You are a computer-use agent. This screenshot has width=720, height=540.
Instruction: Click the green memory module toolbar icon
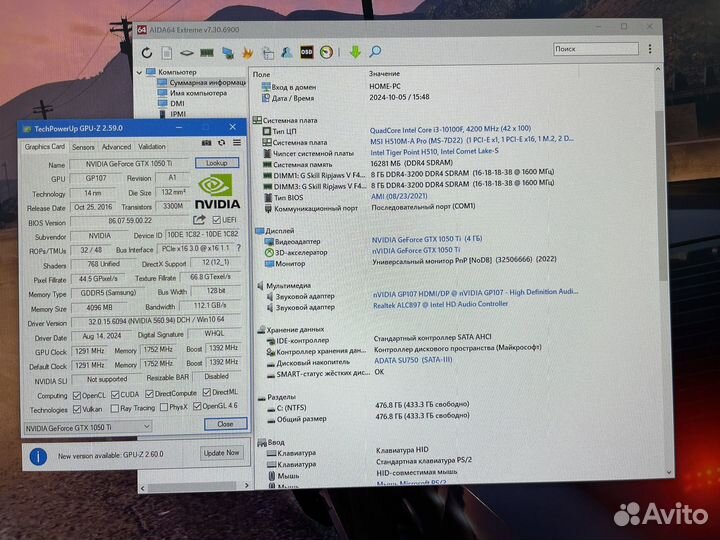(x=207, y=53)
